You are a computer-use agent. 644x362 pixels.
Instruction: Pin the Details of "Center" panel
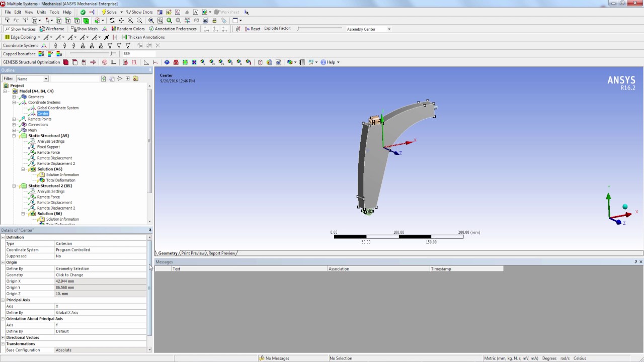coord(149,230)
